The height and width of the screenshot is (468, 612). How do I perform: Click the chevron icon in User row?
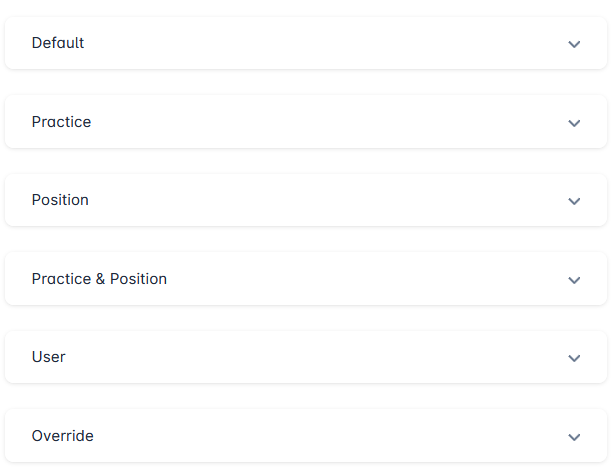(574, 358)
